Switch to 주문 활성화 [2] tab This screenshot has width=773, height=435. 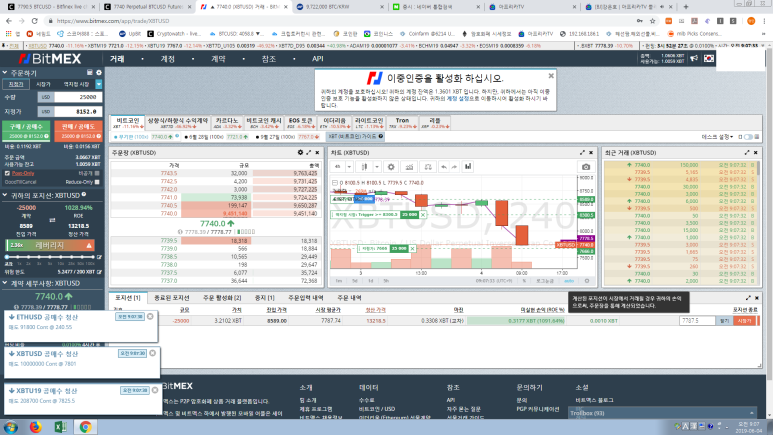click(x=222, y=298)
